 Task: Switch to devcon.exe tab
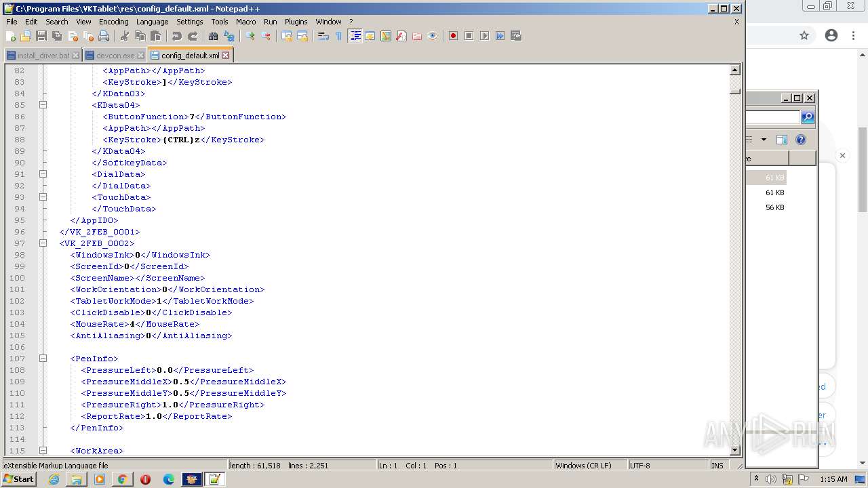(115, 56)
